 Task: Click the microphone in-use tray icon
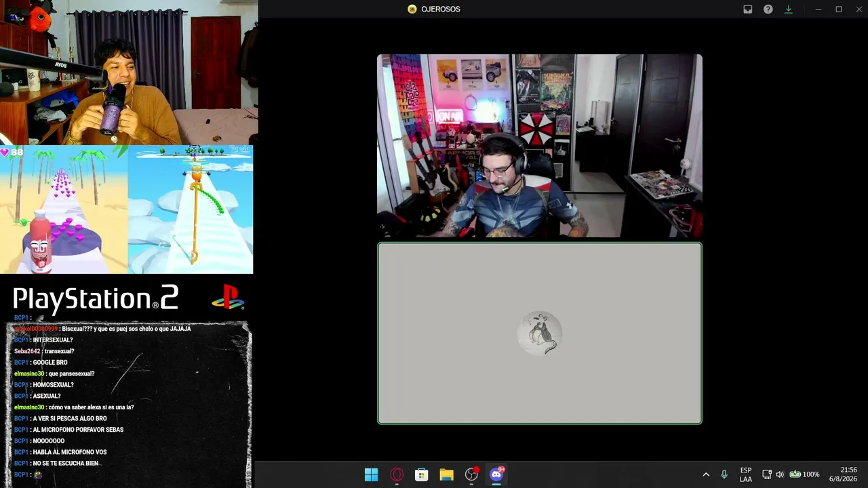tap(724, 474)
